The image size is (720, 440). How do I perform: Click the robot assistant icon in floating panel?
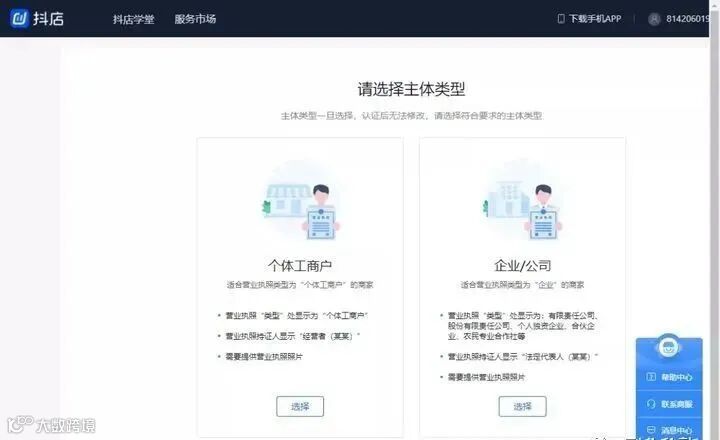669,347
